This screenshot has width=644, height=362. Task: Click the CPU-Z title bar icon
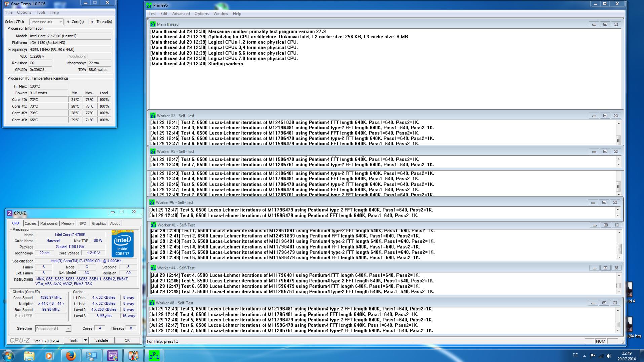click(10, 213)
